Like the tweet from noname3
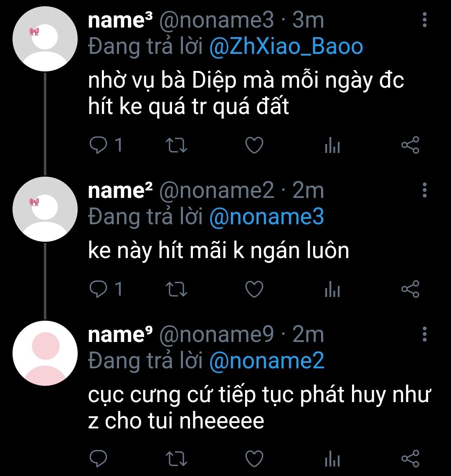Viewport: 451px width, 476px height. coord(253,145)
